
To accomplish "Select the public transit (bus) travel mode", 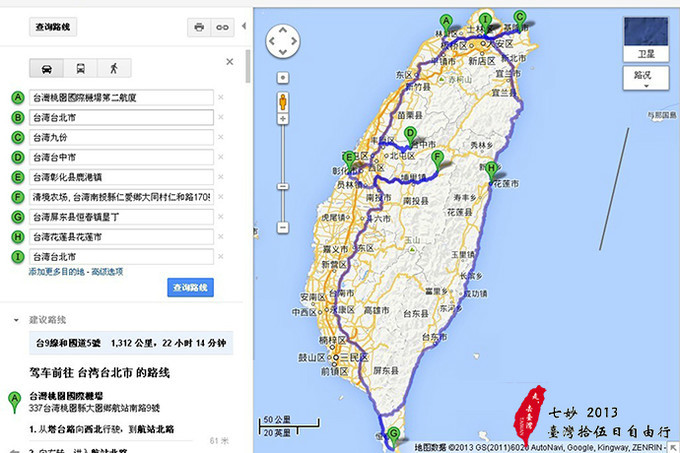I will pos(81,68).
